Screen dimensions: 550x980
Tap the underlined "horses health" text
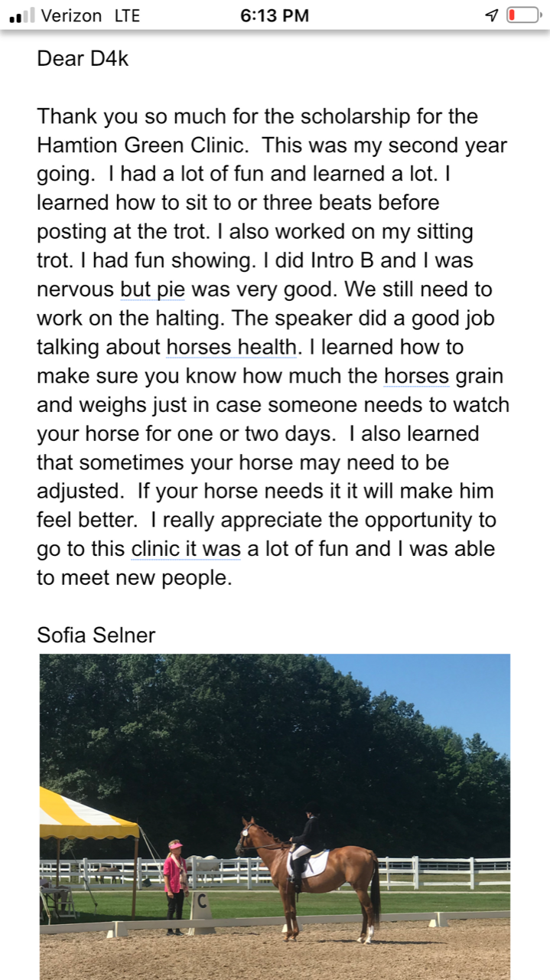[x=231, y=347]
